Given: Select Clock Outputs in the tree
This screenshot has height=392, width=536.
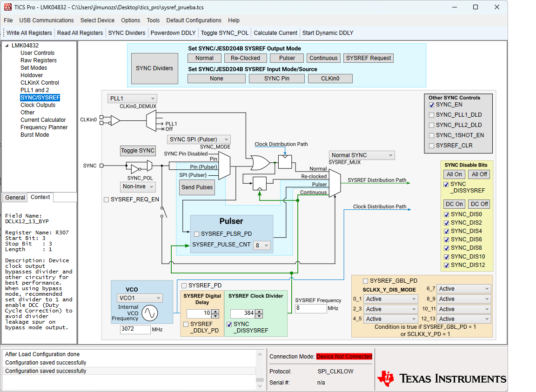Looking at the screenshot, I should pos(38,105).
